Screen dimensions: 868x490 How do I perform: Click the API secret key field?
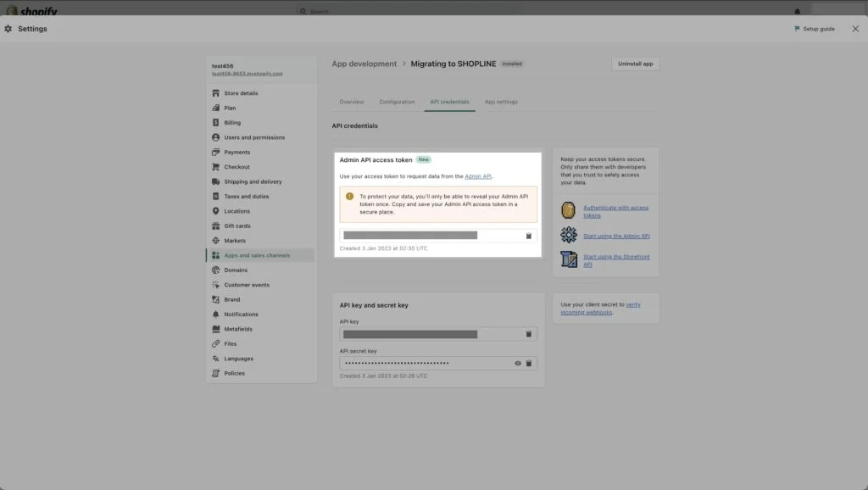tap(438, 363)
